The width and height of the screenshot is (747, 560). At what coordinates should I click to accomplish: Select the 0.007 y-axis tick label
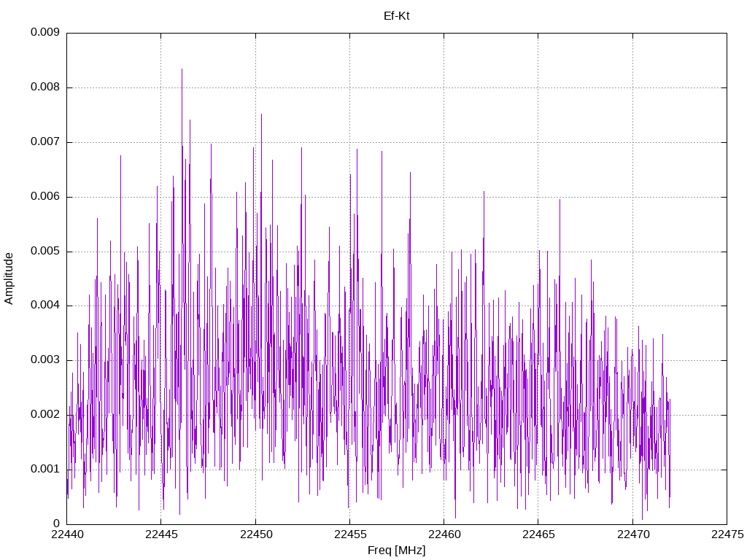(45, 142)
